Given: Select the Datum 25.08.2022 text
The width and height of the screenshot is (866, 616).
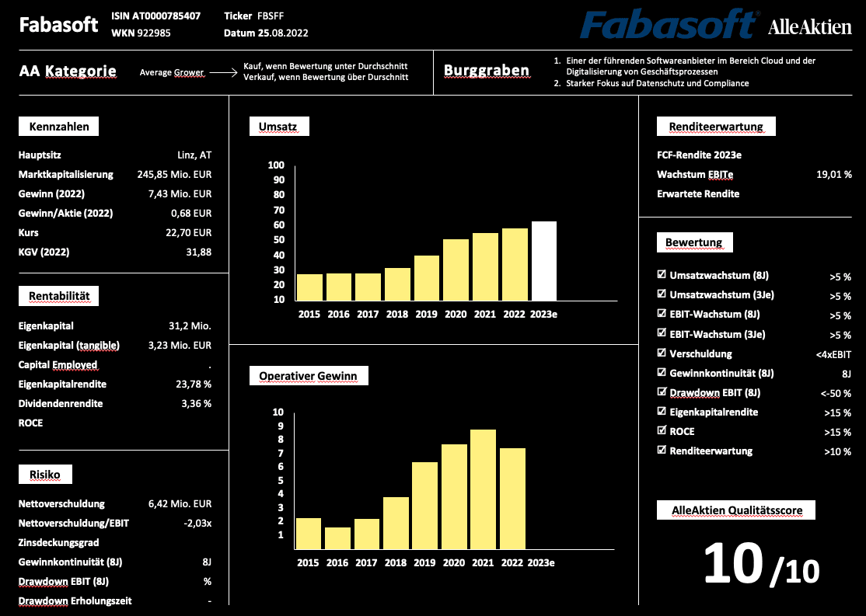Looking at the screenshot, I should pyautogui.click(x=266, y=33).
